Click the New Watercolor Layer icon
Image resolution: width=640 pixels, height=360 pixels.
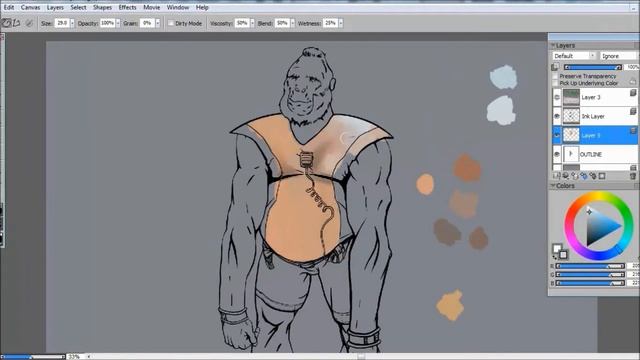tap(584, 176)
